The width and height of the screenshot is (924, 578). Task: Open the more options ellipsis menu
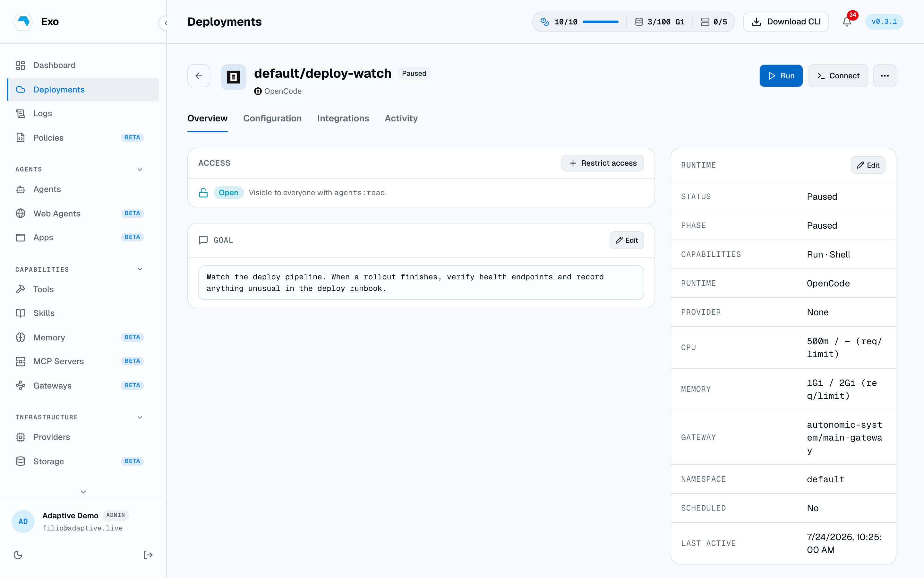pyautogui.click(x=885, y=76)
